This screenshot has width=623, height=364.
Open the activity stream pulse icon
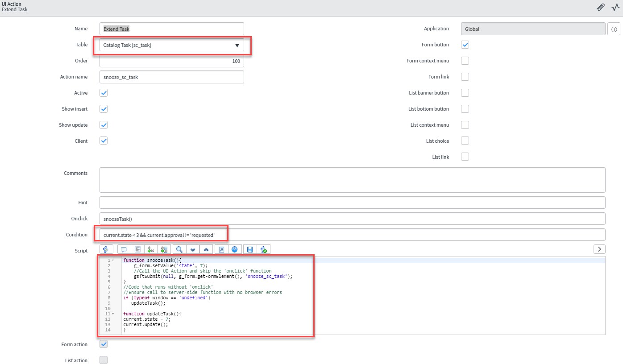615,7
